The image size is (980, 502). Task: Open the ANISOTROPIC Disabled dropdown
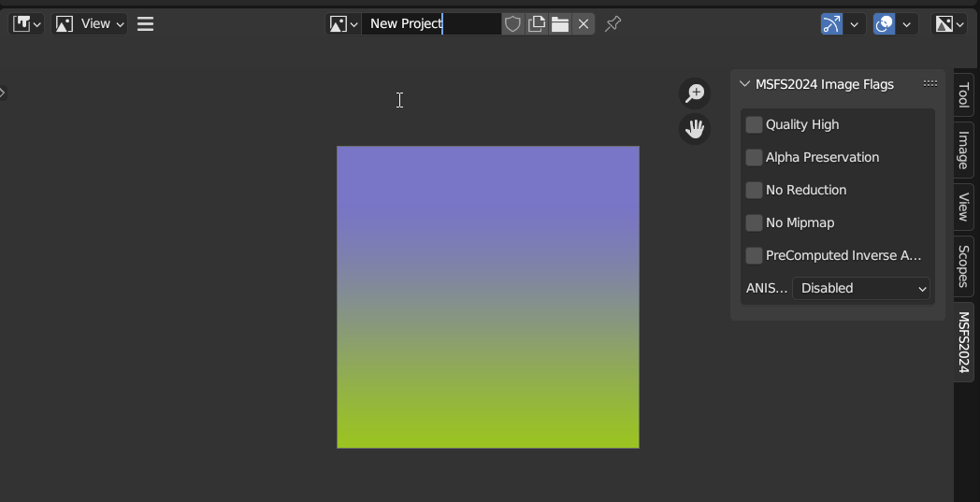[860, 288]
